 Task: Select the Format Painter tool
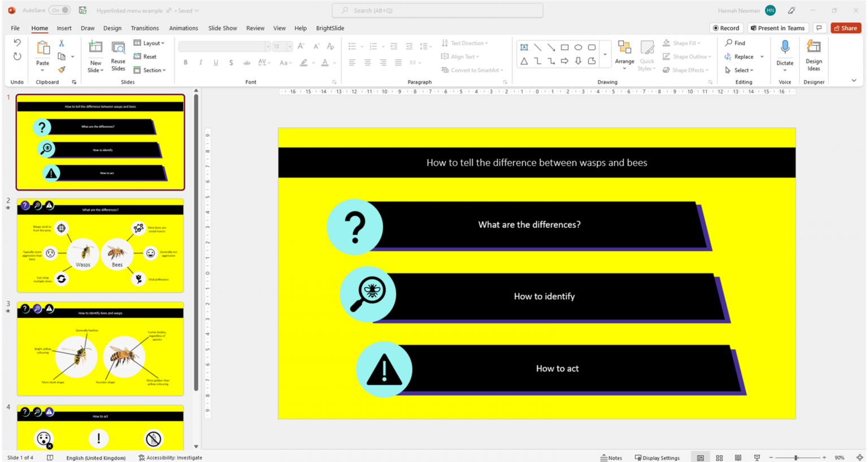pos(61,70)
